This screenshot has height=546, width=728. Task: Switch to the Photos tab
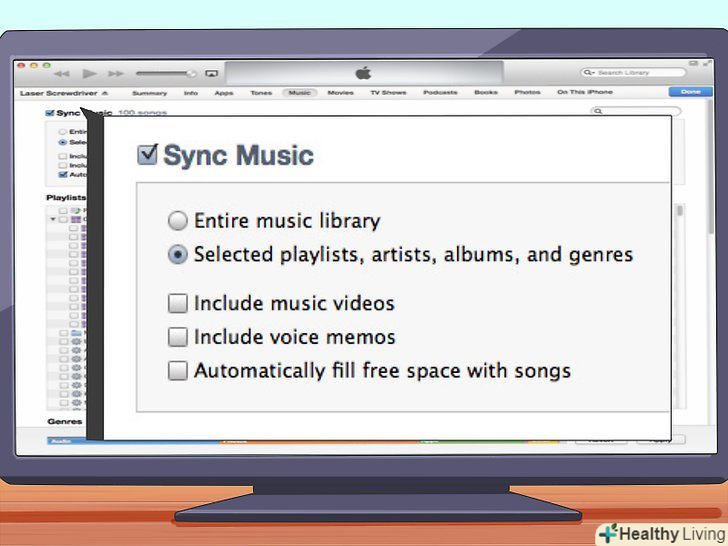coord(527,92)
